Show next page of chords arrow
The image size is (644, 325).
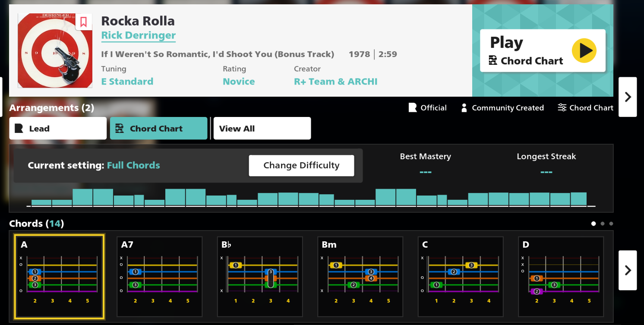point(628,270)
